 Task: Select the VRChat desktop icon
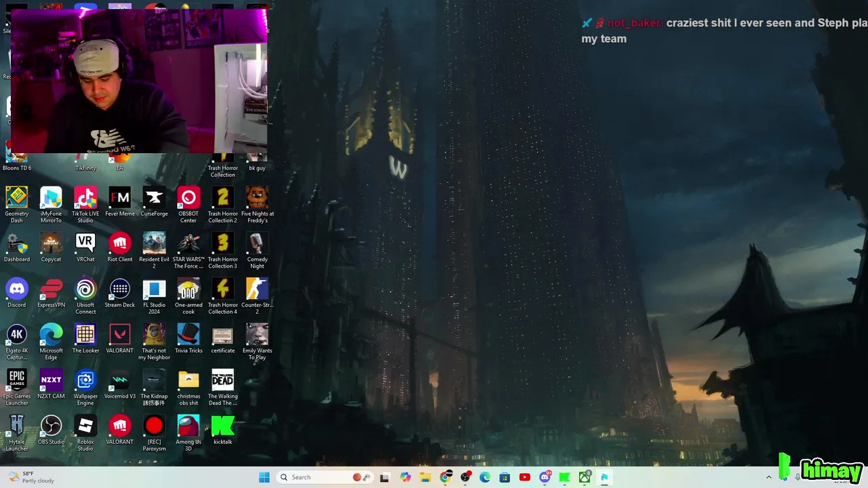(85, 247)
